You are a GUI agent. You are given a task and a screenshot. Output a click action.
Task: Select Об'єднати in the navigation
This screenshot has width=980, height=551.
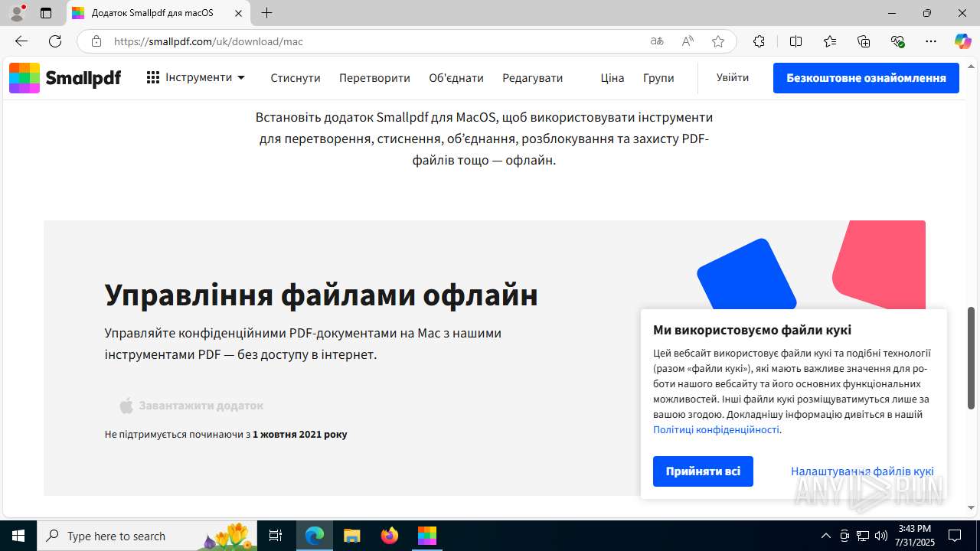(x=456, y=78)
